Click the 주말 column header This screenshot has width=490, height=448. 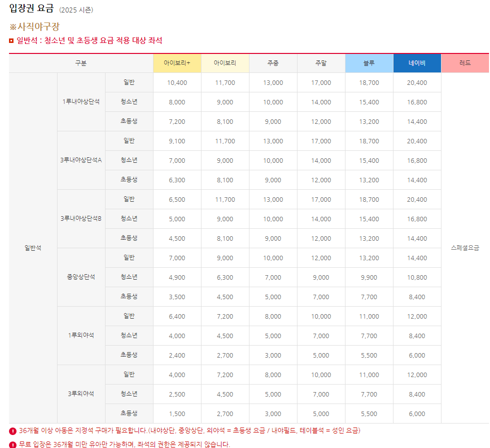(x=321, y=63)
